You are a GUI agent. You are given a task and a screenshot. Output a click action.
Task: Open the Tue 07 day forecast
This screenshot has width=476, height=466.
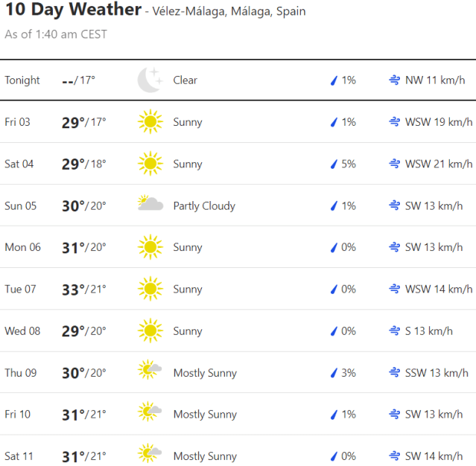coord(20,289)
